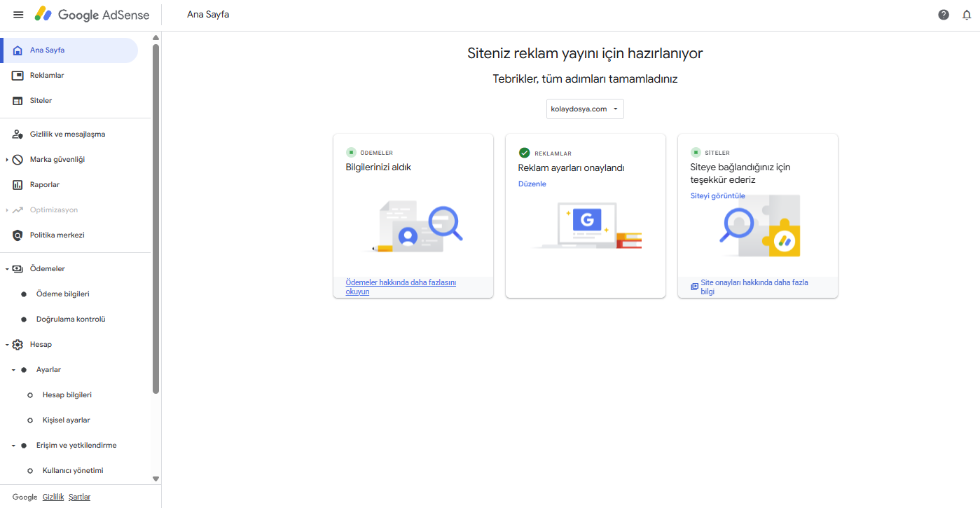Click the 'Google' footer text
980x508 pixels.
(x=25, y=497)
